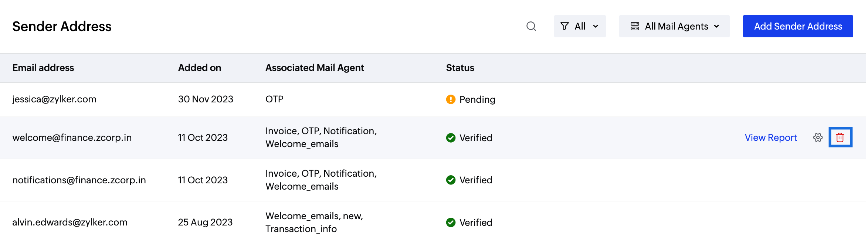
Task: Click Associated Mail Agent column header
Action: point(315,68)
